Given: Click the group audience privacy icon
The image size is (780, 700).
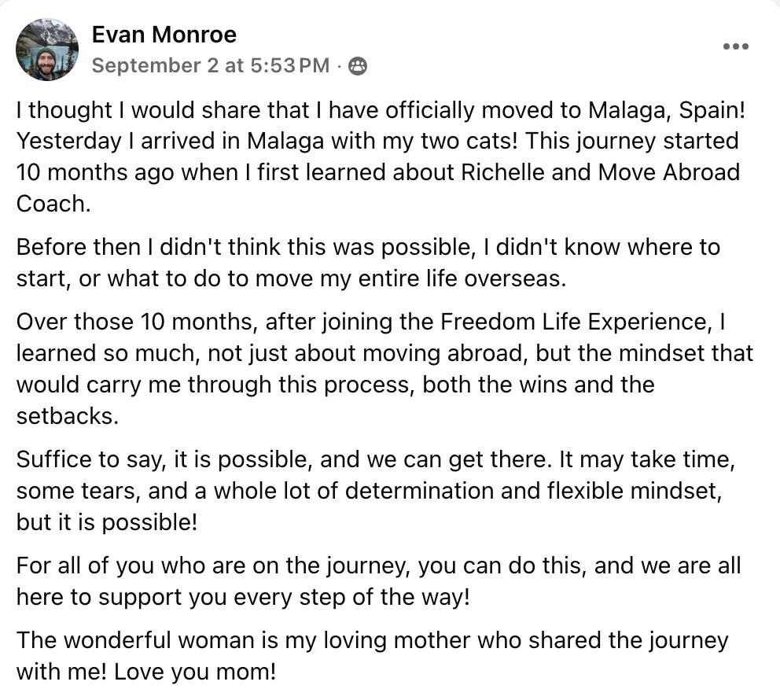Looking at the screenshot, I should [358, 66].
